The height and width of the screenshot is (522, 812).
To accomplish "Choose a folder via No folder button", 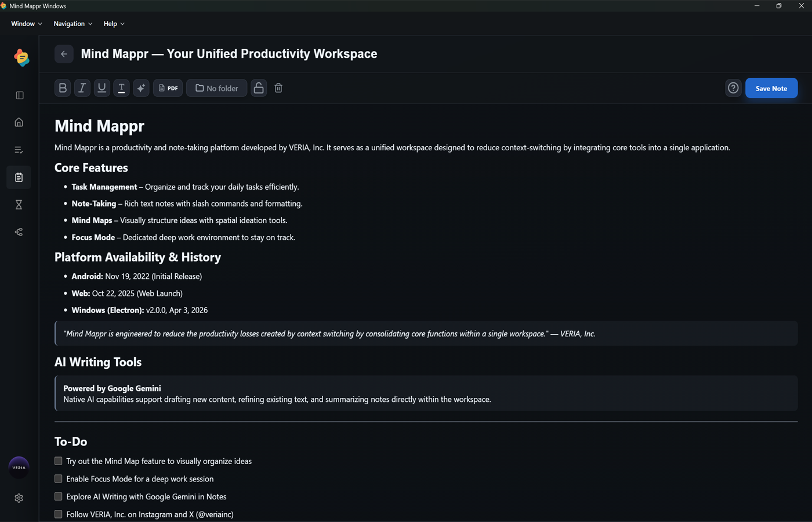I will [x=216, y=88].
